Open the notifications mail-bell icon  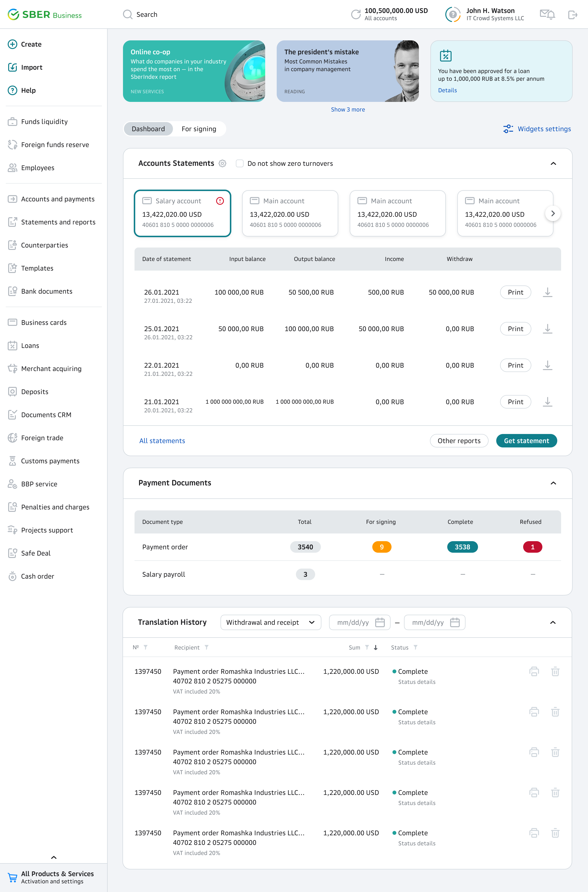click(x=547, y=15)
